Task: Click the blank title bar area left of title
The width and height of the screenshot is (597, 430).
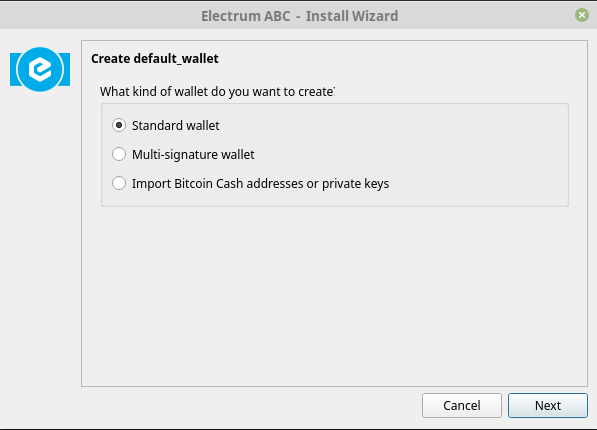Action: point(99,15)
